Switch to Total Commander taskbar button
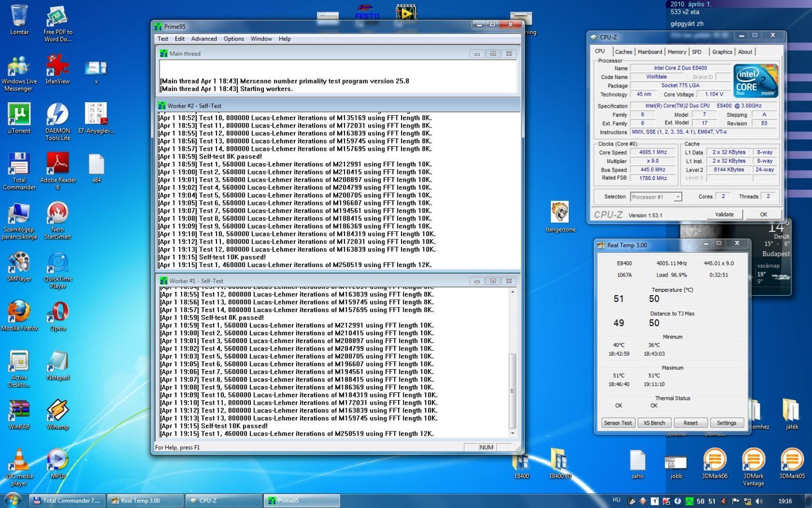The height and width of the screenshot is (508, 812). click(67, 501)
